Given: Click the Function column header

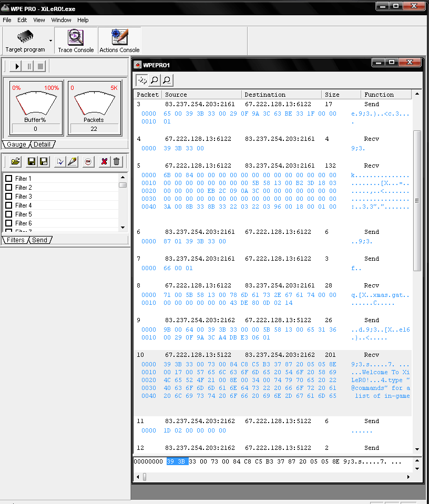Looking at the screenshot, I should (386, 95).
